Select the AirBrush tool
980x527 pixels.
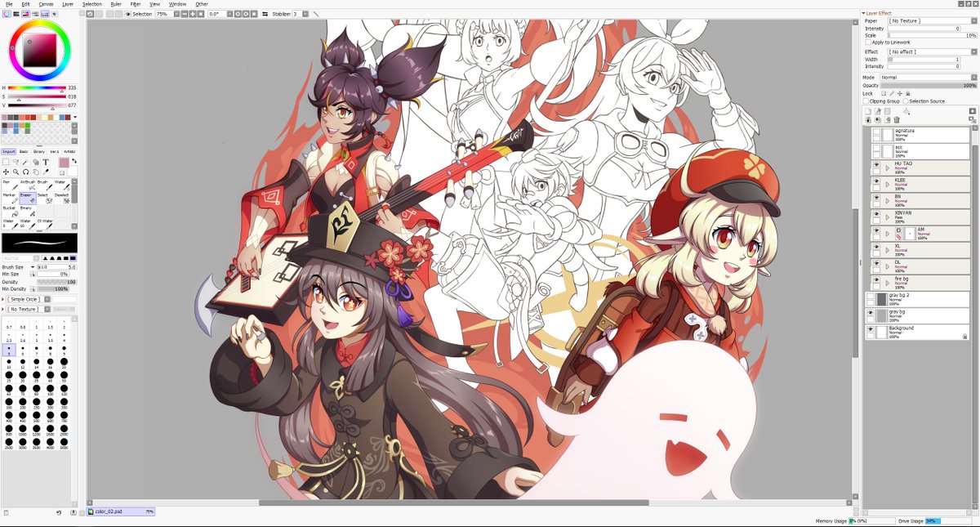coord(26,185)
